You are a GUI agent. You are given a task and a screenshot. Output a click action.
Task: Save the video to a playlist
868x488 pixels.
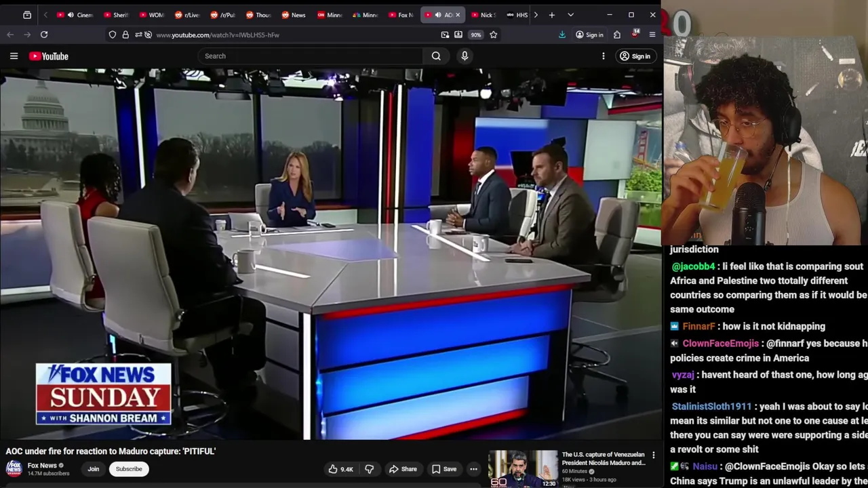(444, 469)
